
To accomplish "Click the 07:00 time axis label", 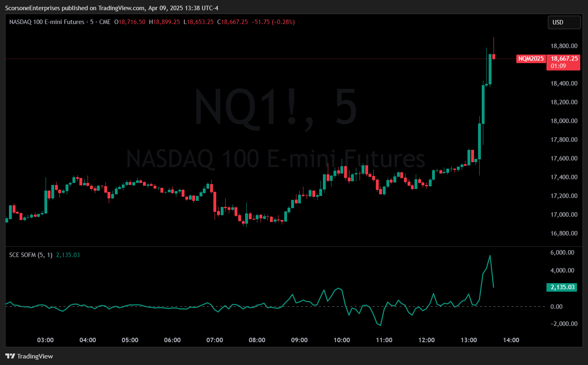I will pyautogui.click(x=215, y=340).
